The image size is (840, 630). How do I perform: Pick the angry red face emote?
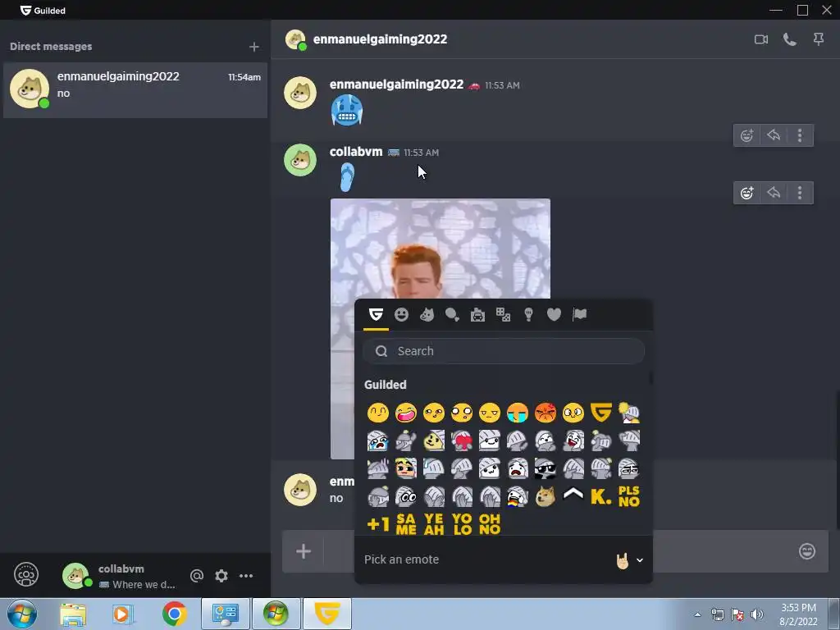(546, 413)
